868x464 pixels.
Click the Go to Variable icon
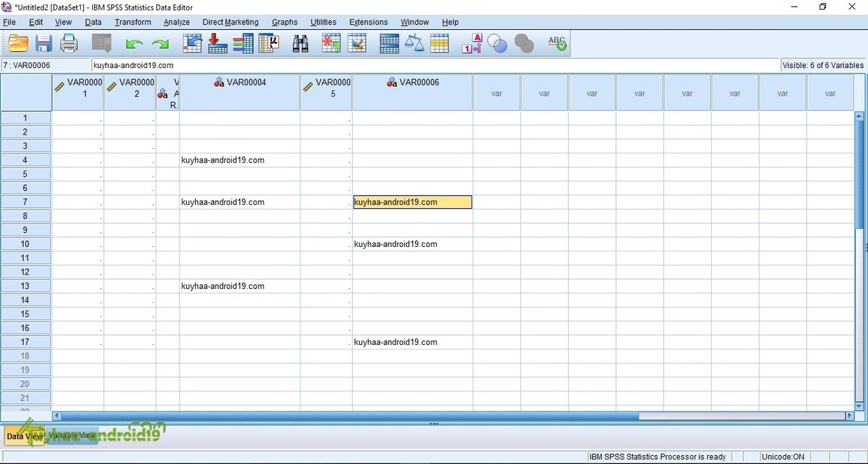243,44
